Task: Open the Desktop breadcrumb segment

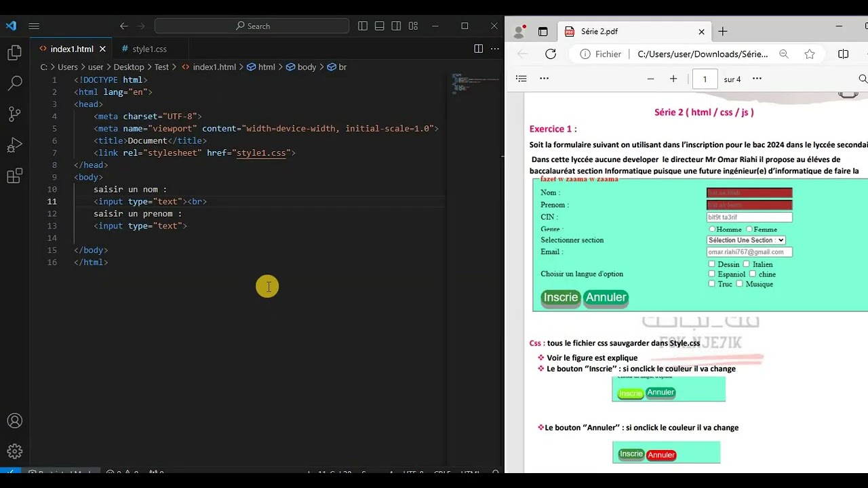Action: [x=129, y=67]
